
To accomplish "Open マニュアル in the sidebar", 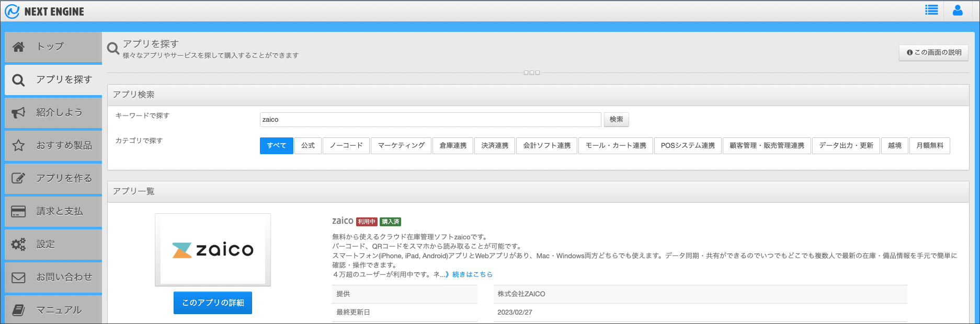I will pyautogui.click(x=53, y=310).
